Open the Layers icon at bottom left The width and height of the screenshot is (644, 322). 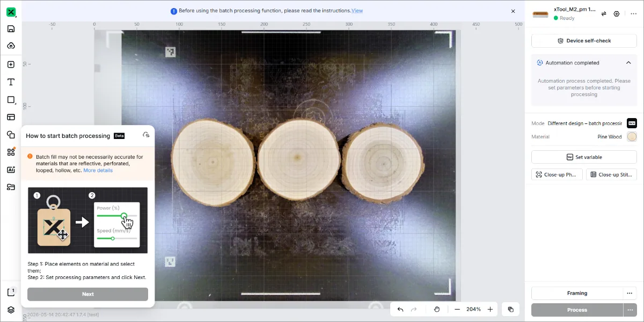pos(11,310)
